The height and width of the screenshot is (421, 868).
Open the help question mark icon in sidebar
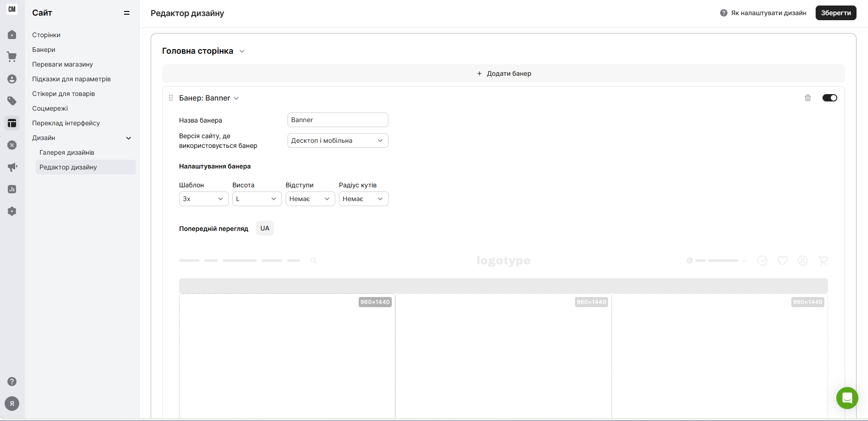(x=12, y=382)
